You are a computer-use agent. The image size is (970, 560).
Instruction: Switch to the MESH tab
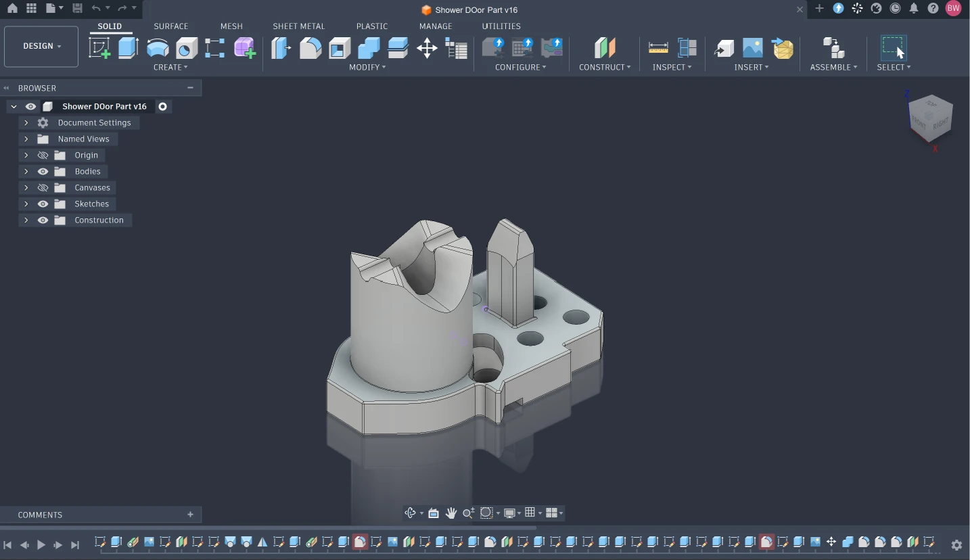point(231,26)
